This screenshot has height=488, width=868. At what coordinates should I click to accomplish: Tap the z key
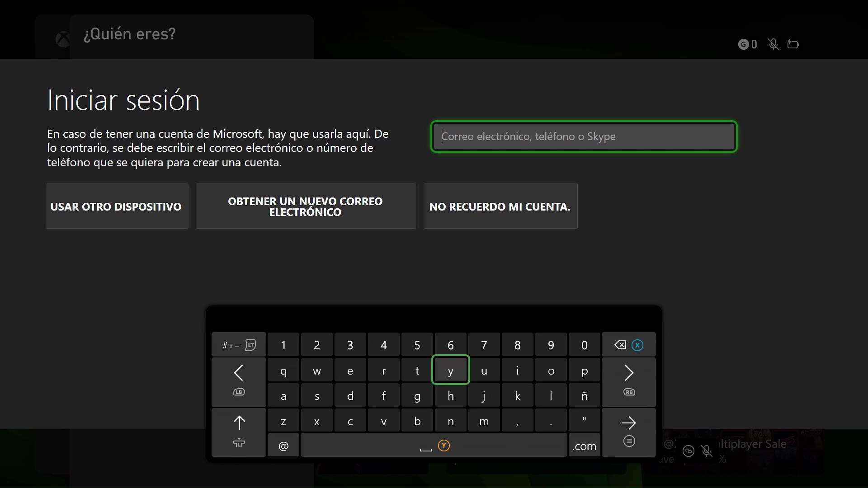click(283, 421)
